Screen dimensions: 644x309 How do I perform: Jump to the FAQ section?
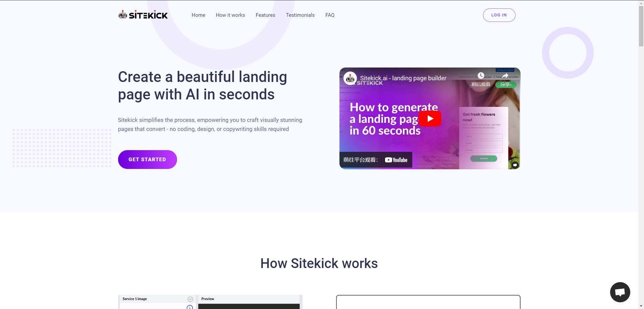330,15
